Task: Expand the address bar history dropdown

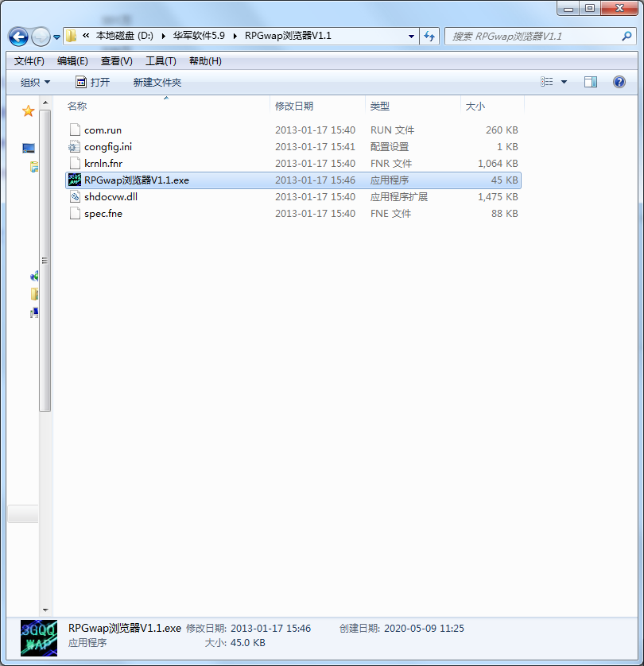Action: tap(411, 37)
